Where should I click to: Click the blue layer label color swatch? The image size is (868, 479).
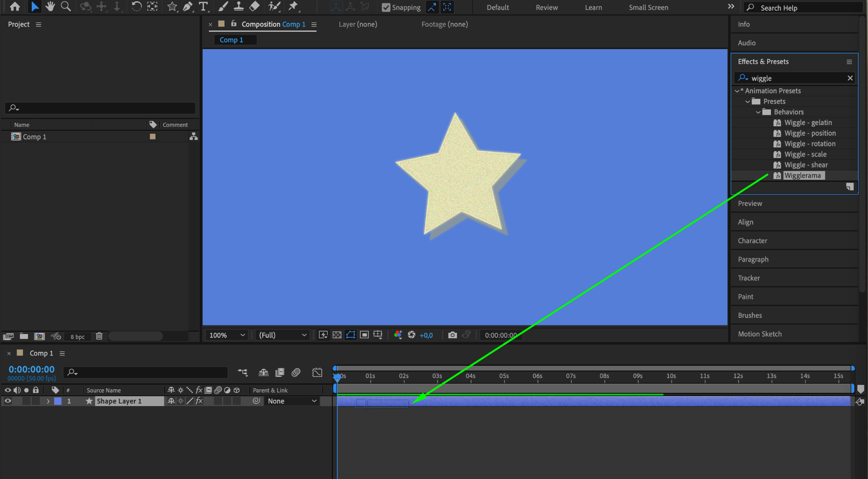coord(58,401)
